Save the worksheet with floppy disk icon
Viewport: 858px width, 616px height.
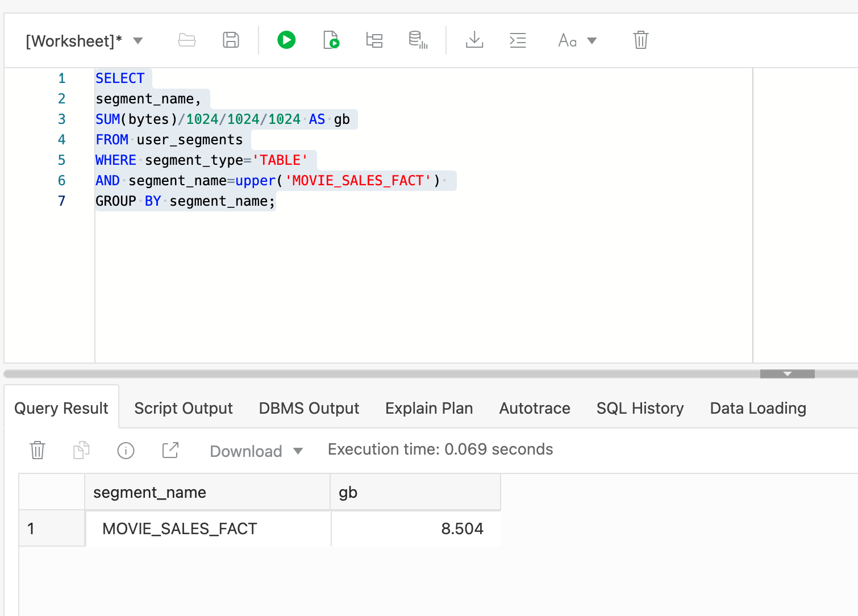(231, 40)
